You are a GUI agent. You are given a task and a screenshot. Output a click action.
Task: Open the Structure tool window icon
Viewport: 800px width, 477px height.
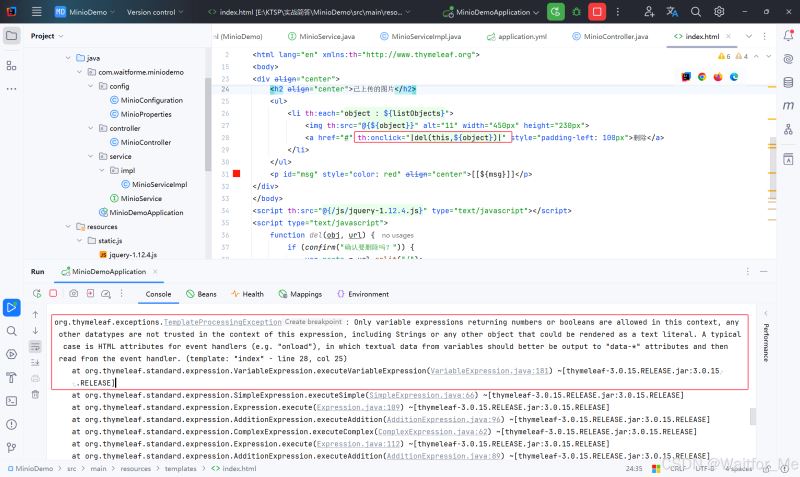pos(11,65)
